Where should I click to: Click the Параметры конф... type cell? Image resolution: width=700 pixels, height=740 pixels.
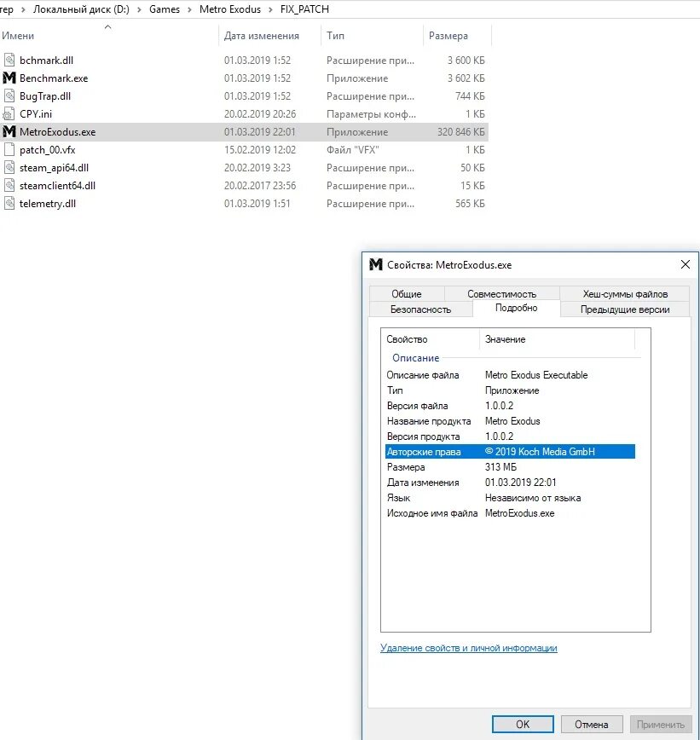pos(371,113)
